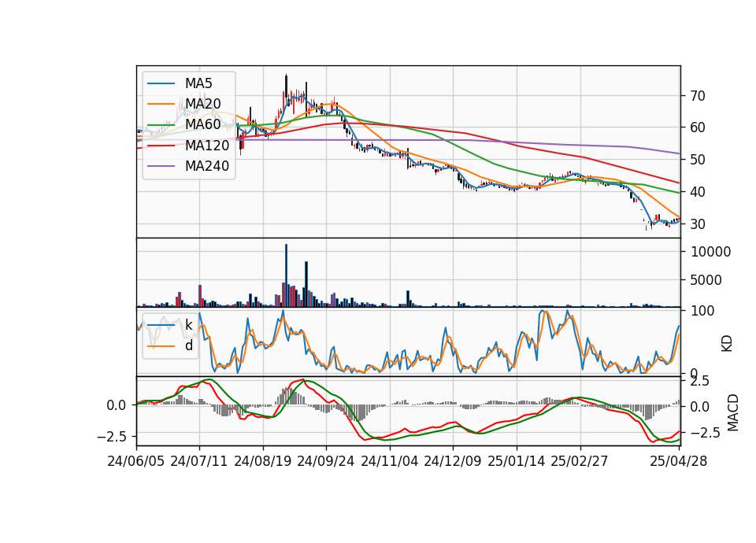756x543 pixels.
Task: Click the 60 price axis tick
Action: pos(698,127)
